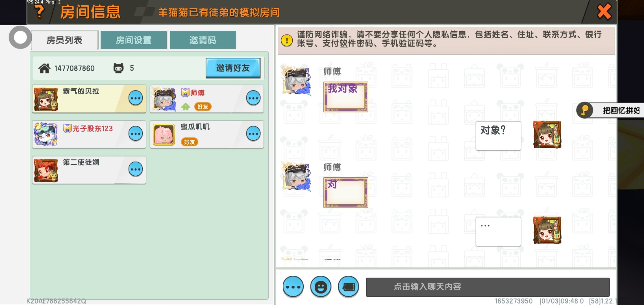The width and height of the screenshot is (644, 305).
Task: Expand options for 第二使徒斓
Action: [x=136, y=169]
